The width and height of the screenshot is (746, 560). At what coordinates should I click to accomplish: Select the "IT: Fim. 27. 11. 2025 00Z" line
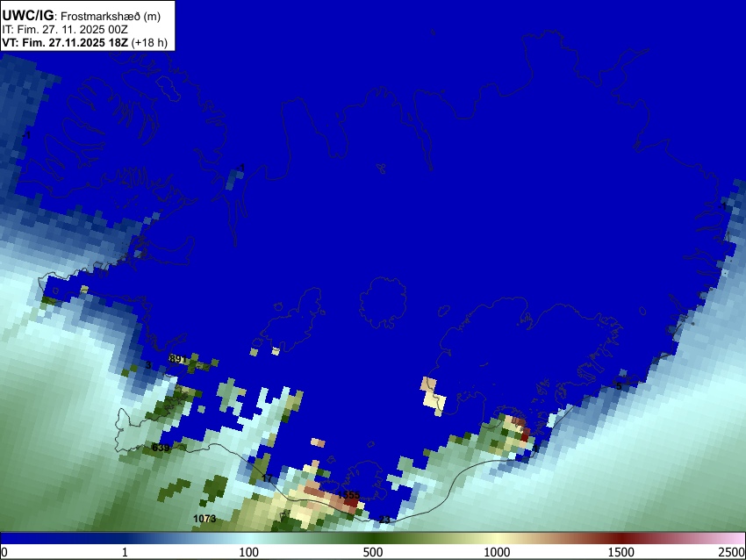coord(65,30)
